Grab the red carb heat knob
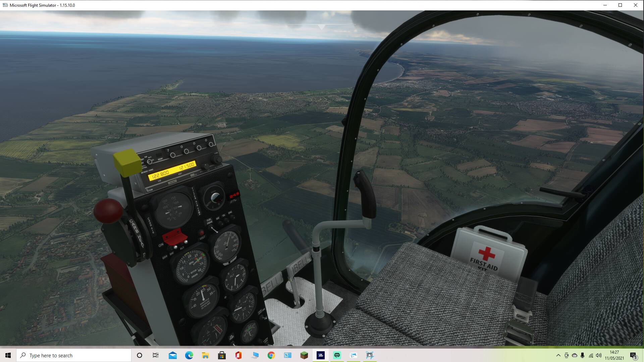 point(108,210)
